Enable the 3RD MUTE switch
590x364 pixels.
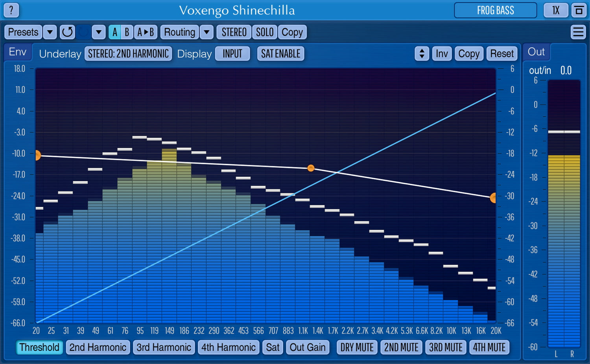pyautogui.click(x=446, y=347)
